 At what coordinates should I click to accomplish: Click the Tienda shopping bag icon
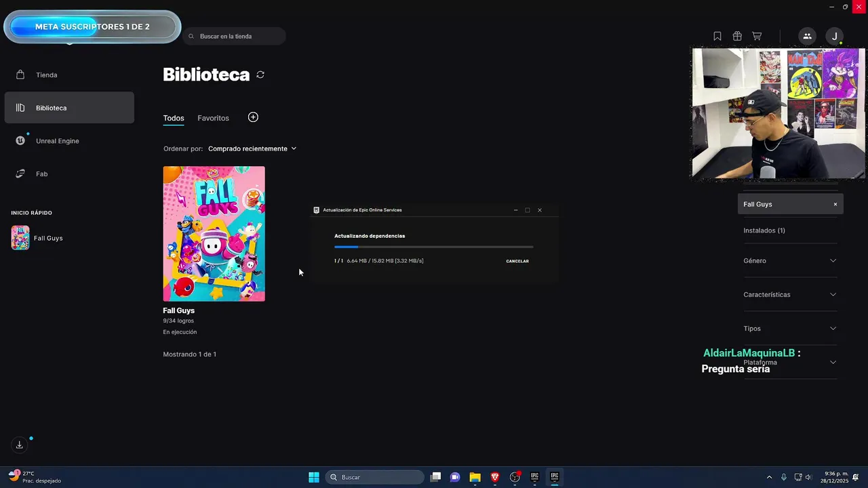20,75
